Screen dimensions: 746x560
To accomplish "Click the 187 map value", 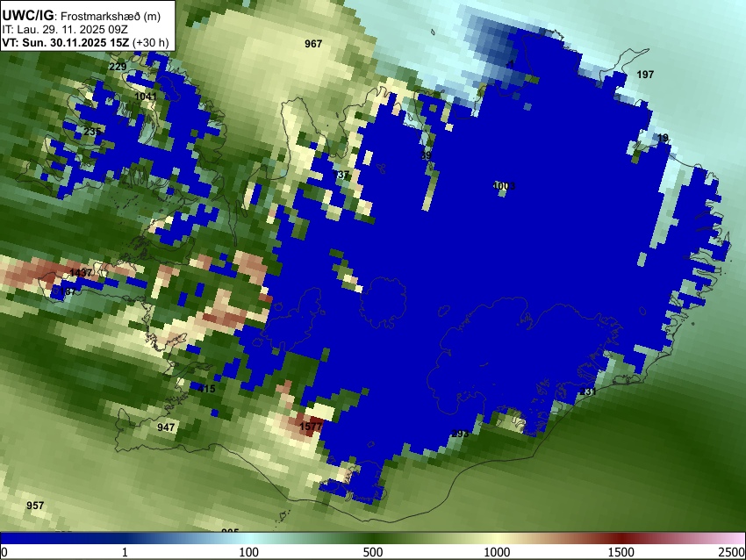I will click(x=68, y=291).
